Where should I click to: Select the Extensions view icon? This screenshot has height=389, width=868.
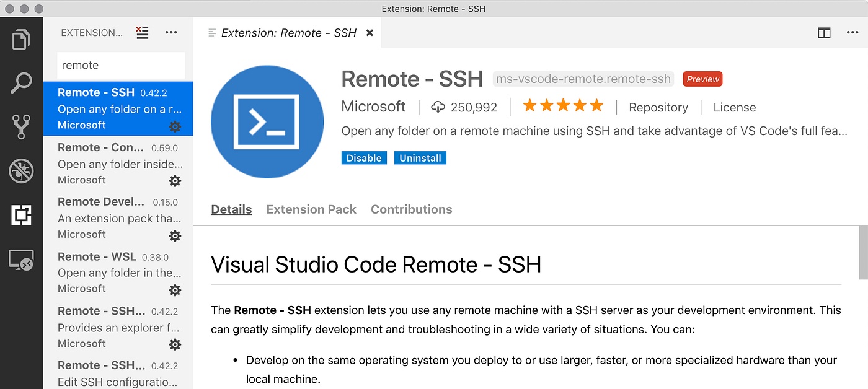point(21,215)
